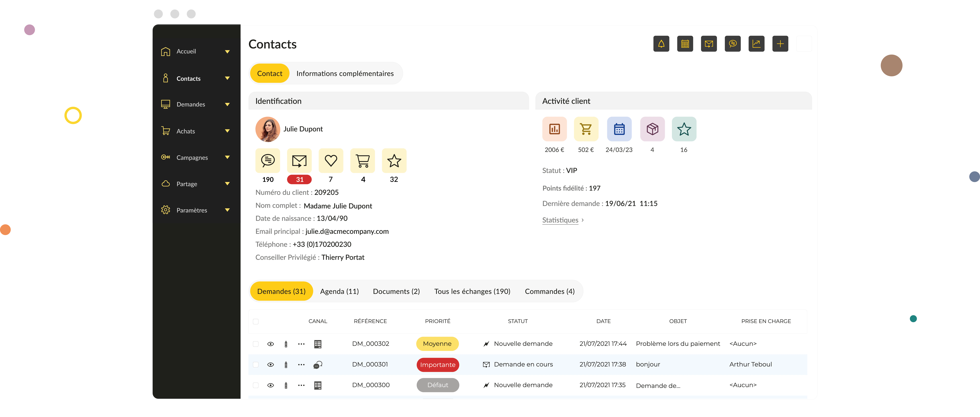Click the Campagnes key icon in the sidebar

click(x=165, y=157)
